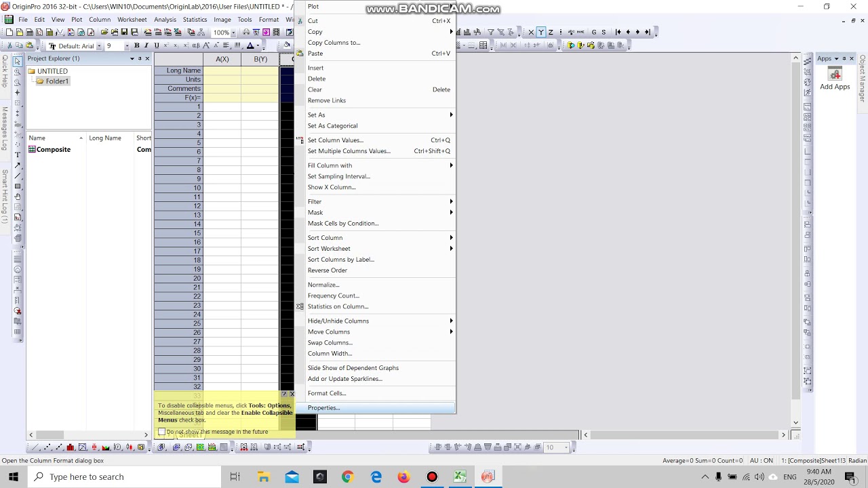The height and width of the screenshot is (488, 868).
Task: Toggle Underline text formatting
Action: pos(156,46)
